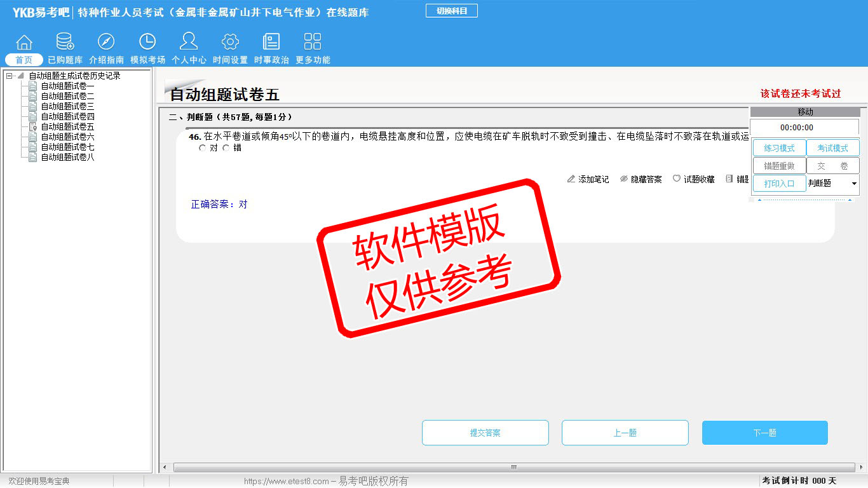This screenshot has width=868, height=488.
Task: Collapse the 自动组题生成试卷历史记录 tree node
Action: (9, 76)
